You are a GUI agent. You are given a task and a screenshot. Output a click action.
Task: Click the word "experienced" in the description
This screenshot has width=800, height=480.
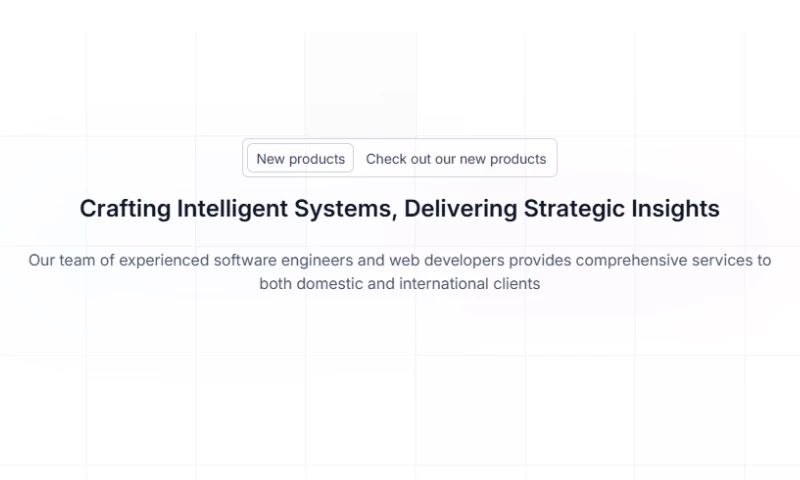coord(163,260)
